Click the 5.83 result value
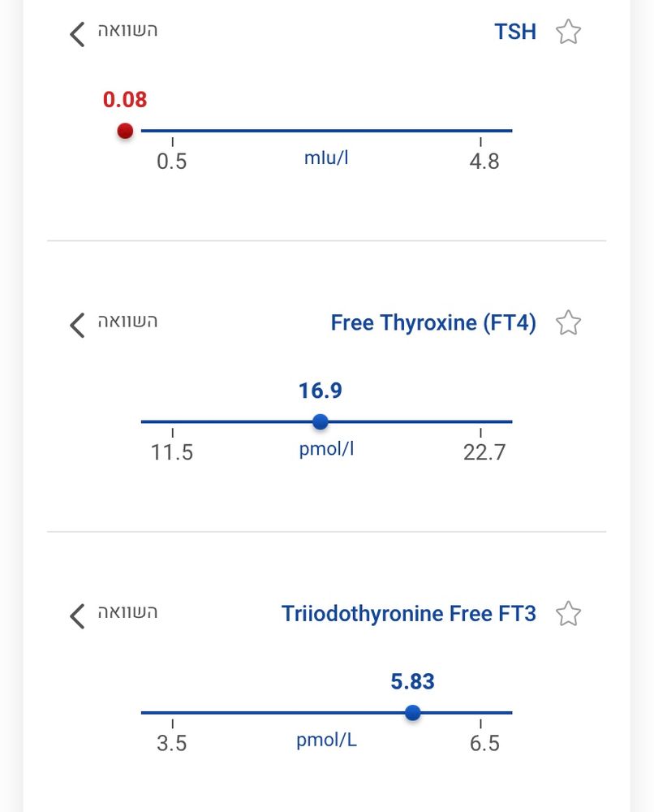 coord(413,682)
